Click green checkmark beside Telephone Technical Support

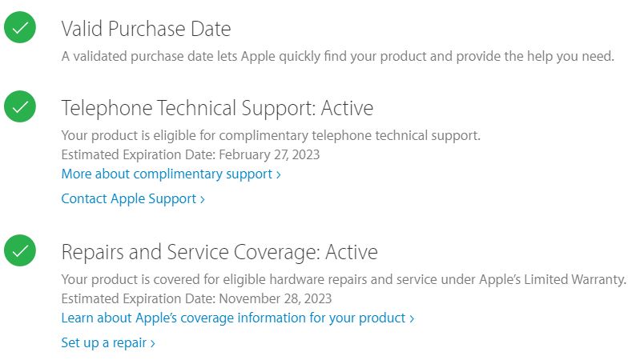20,107
